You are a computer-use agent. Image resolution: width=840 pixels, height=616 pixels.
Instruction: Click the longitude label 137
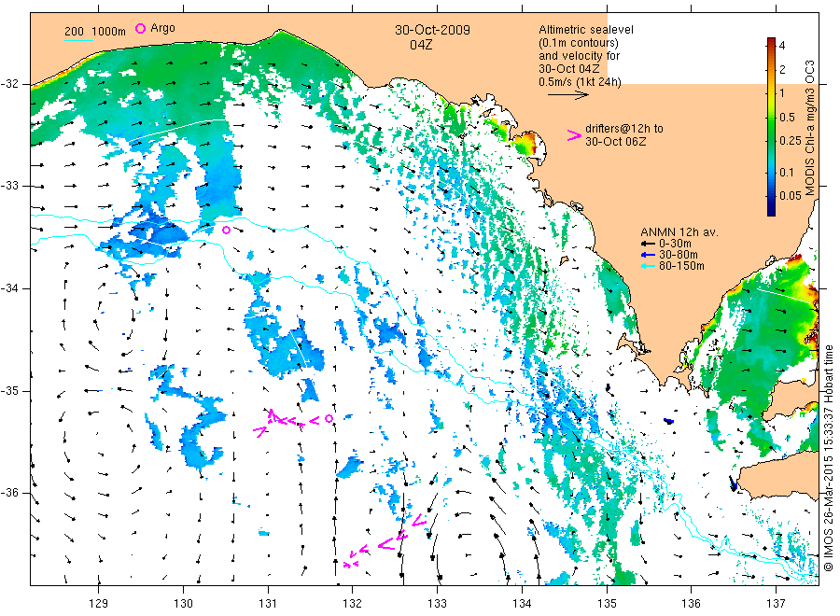click(776, 604)
